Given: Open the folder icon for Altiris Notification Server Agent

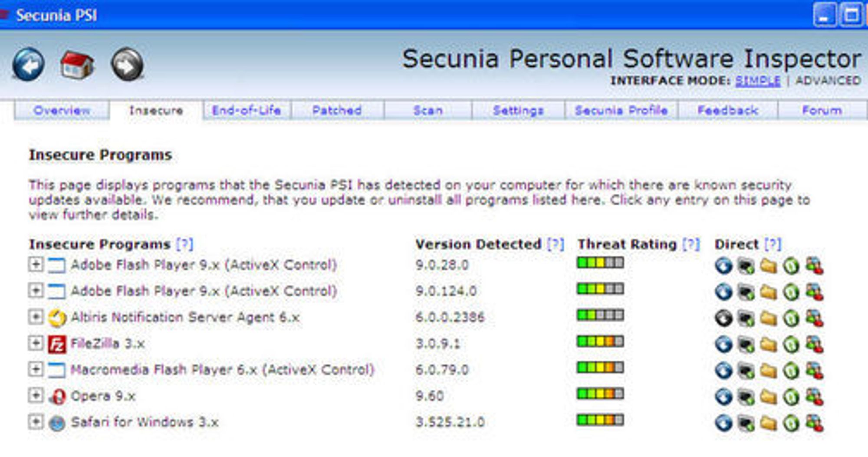Looking at the screenshot, I should point(769,318).
